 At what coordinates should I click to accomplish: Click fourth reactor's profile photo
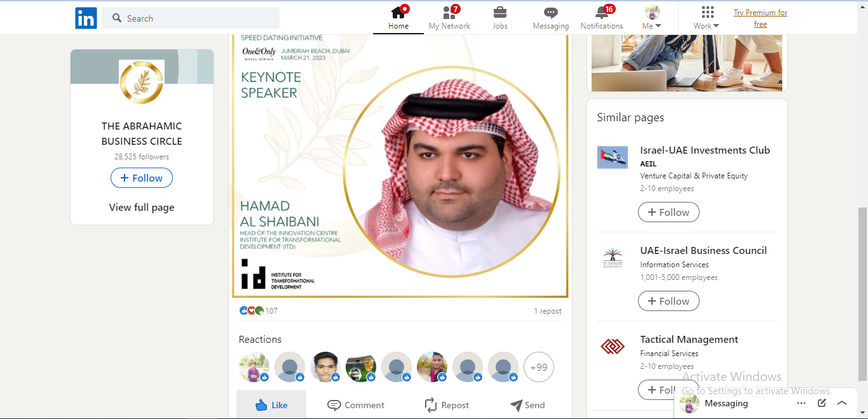361,367
